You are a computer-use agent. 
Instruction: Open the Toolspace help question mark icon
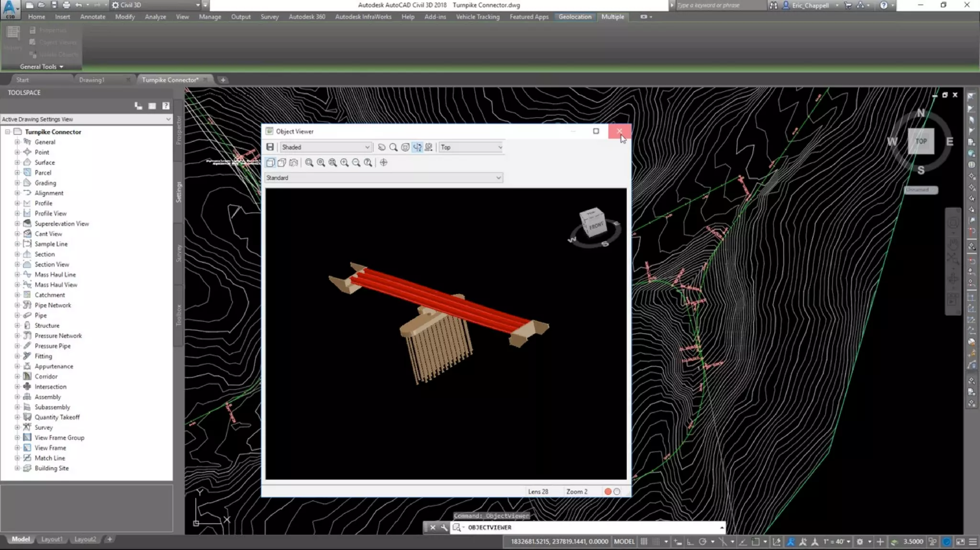point(166,106)
